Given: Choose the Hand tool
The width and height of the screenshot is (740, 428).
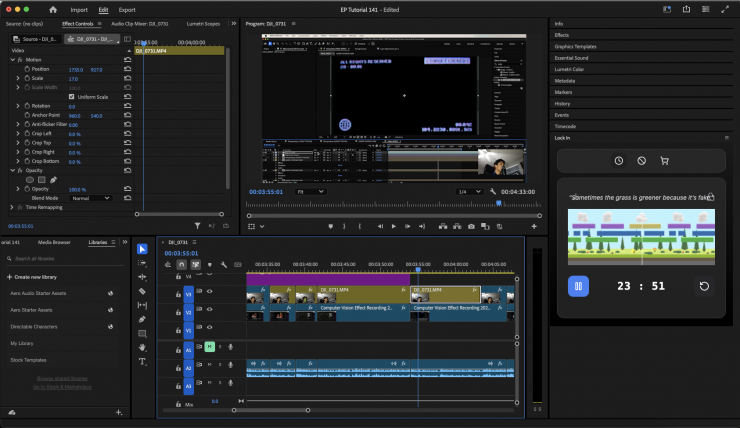Looking at the screenshot, I should [142, 347].
